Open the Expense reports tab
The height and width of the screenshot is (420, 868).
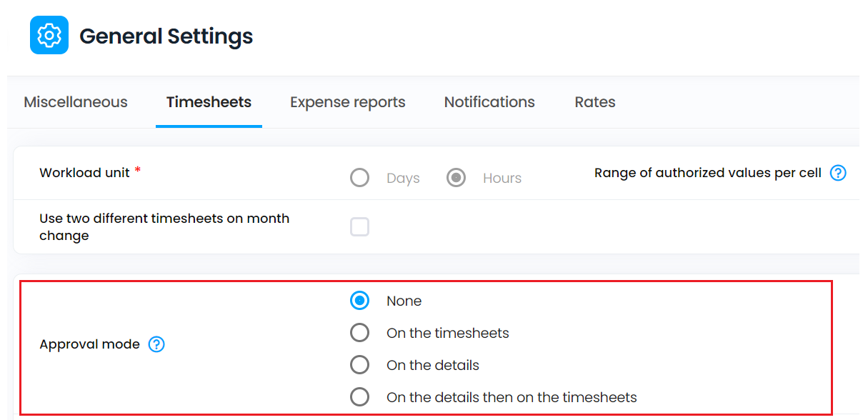(x=348, y=102)
